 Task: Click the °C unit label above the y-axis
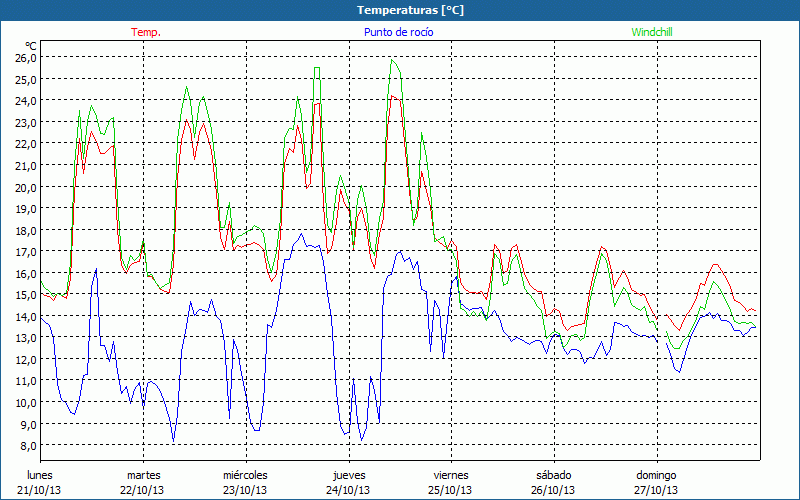coord(31,45)
